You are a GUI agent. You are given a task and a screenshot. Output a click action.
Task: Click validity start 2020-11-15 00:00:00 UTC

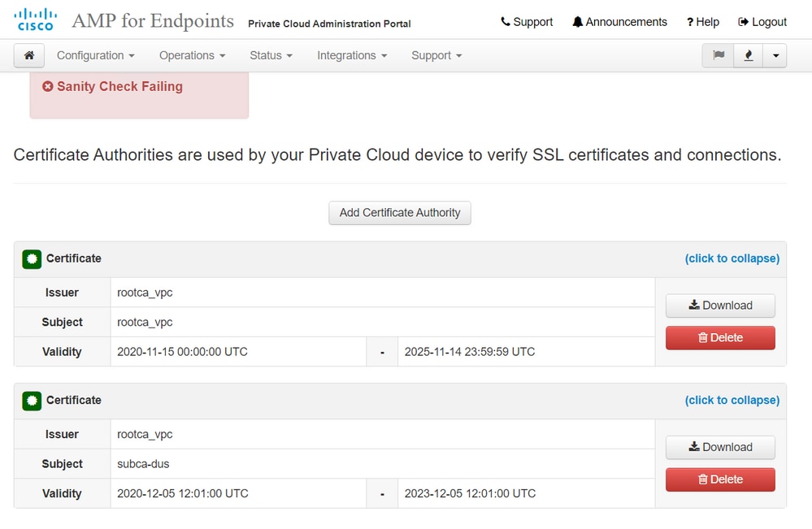tap(182, 352)
